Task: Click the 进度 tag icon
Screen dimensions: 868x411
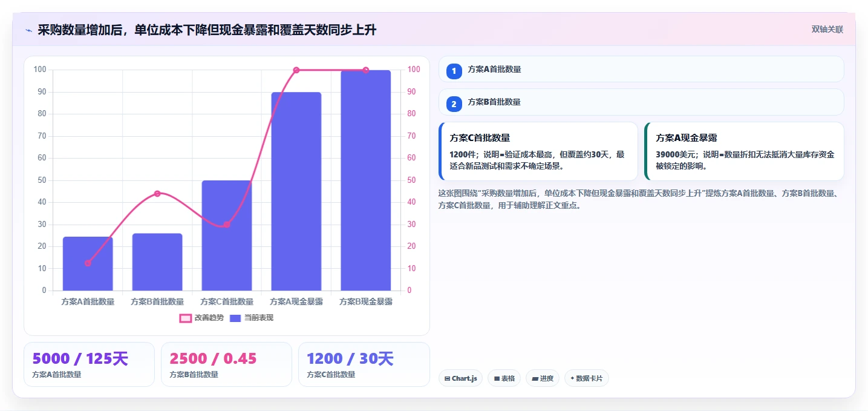Action: [x=535, y=379]
